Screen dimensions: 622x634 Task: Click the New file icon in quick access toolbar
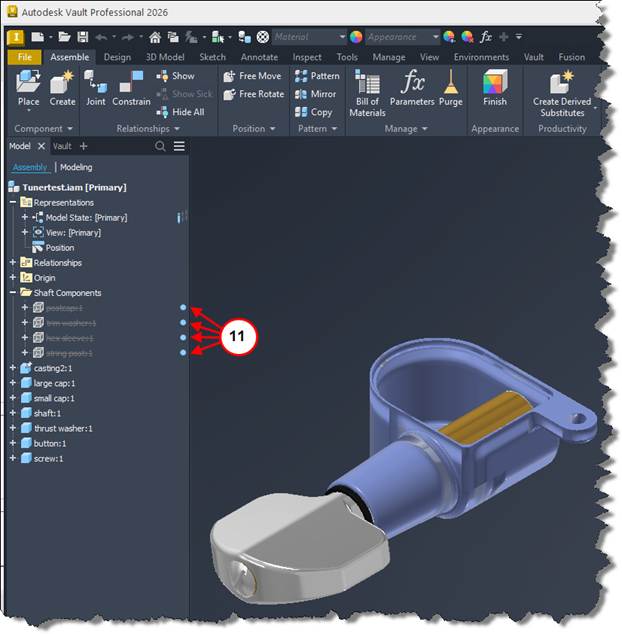click(37, 37)
